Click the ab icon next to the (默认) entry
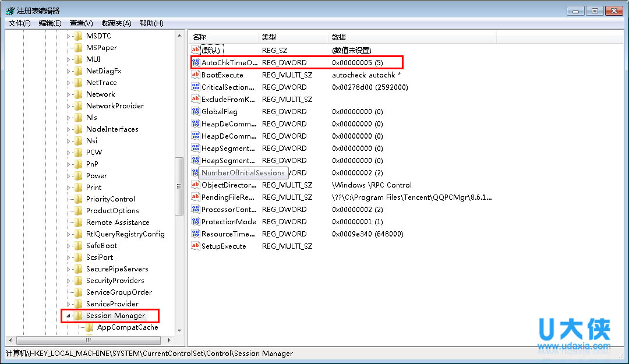Viewport: 629px width, 364px height. (x=195, y=50)
